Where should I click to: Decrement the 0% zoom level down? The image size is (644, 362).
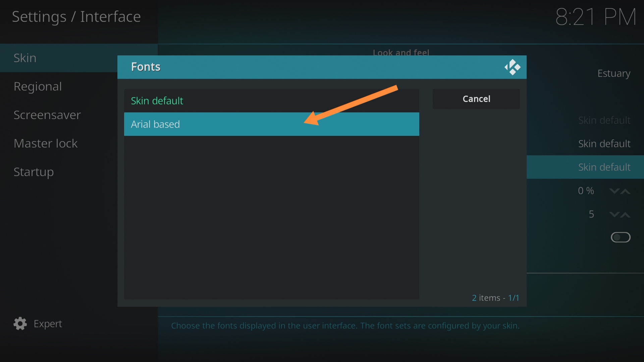click(614, 191)
